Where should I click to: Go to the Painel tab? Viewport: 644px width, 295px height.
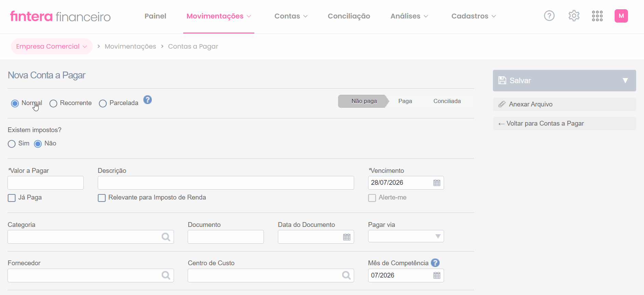[x=155, y=16]
